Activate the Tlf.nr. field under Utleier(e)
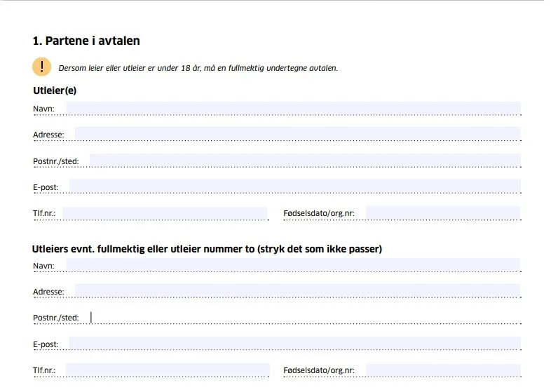Viewport: 558px width, 392px height. (x=165, y=212)
